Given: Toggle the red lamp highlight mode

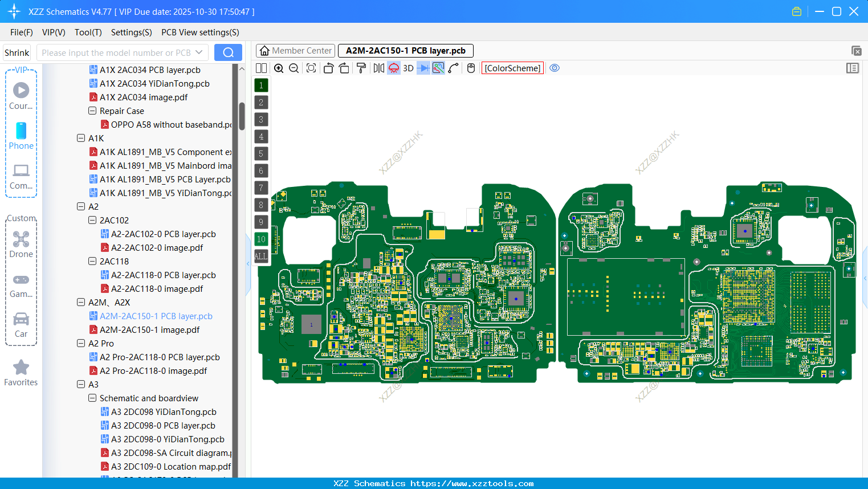Looking at the screenshot, I should [393, 68].
